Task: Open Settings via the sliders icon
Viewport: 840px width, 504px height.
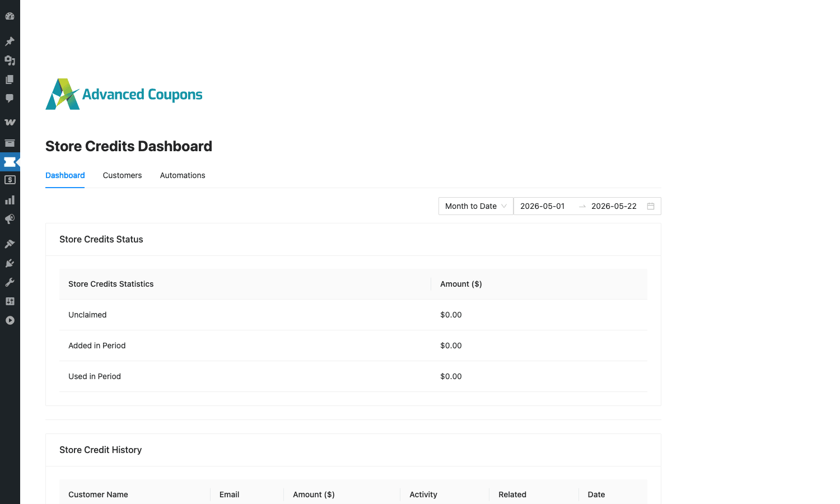Action: [10, 301]
